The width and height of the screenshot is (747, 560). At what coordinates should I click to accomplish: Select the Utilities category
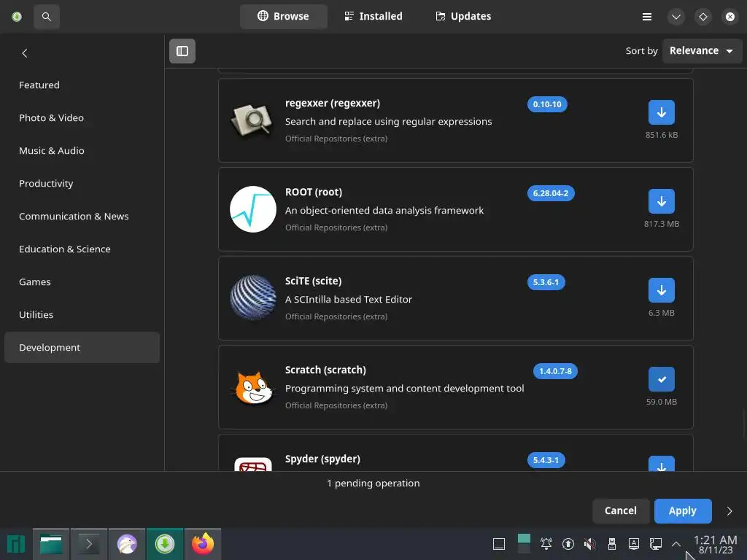coord(82,315)
